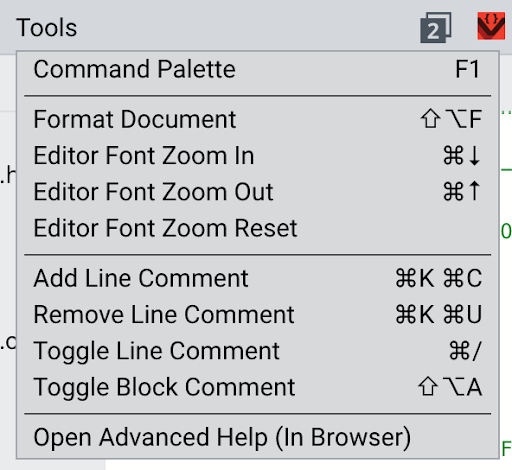
Task: Open Advanced Help (In Browser)
Action: tap(257, 437)
